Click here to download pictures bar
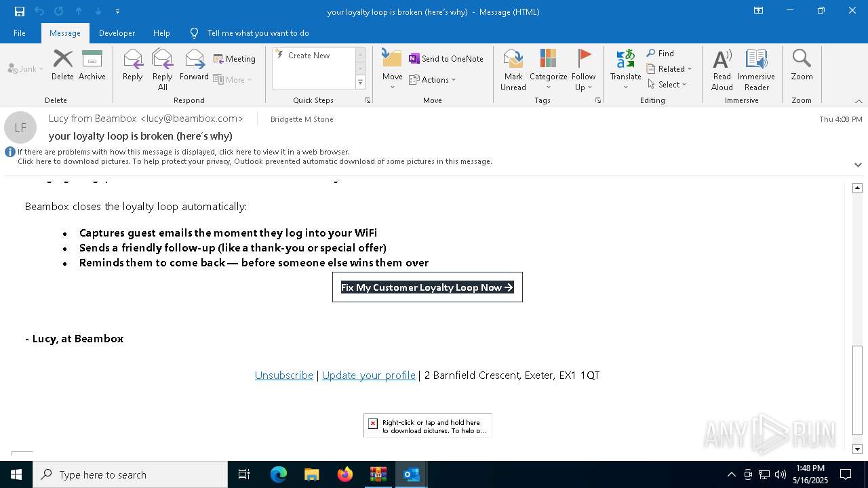This screenshot has height=488, width=868. coord(255,161)
